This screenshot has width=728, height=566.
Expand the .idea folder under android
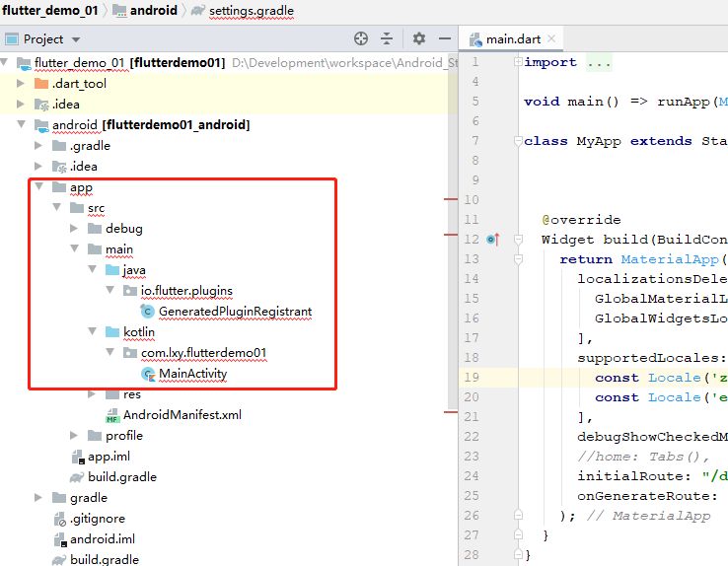coord(38,166)
